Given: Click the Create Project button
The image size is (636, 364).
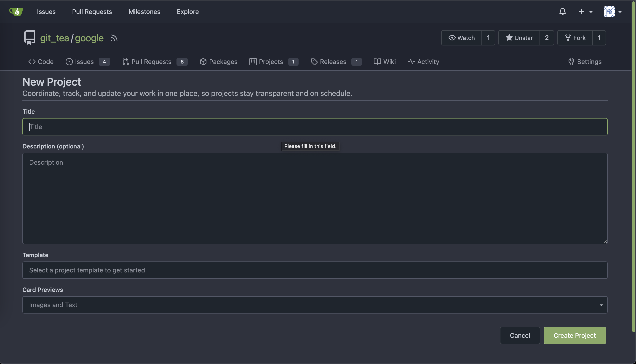Looking at the screenshot, I should click(575, 335).
